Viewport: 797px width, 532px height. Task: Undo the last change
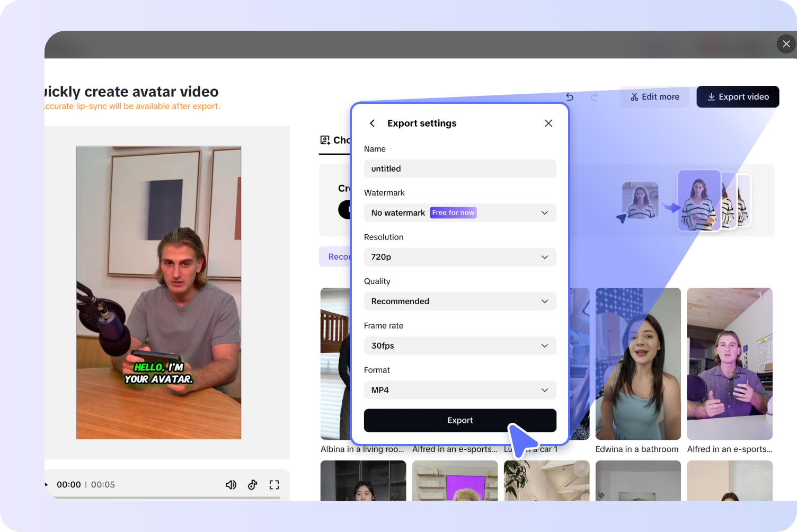point(569,97)
